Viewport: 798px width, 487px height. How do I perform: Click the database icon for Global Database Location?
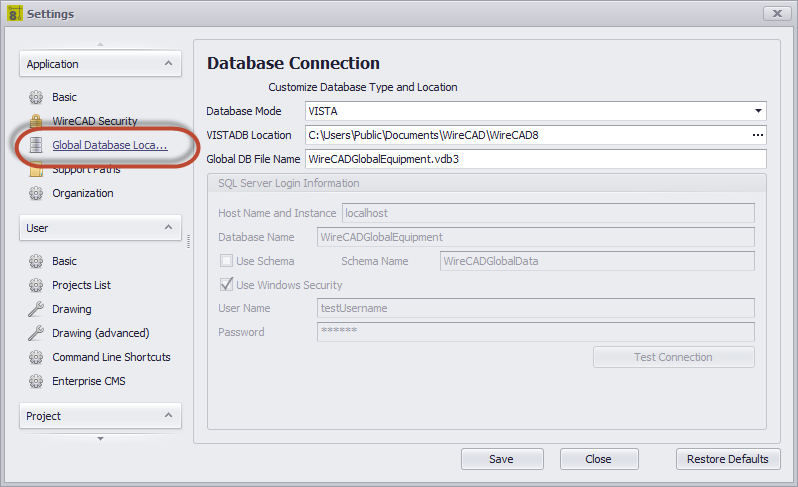pyautogui.click(x=36, y=145)
